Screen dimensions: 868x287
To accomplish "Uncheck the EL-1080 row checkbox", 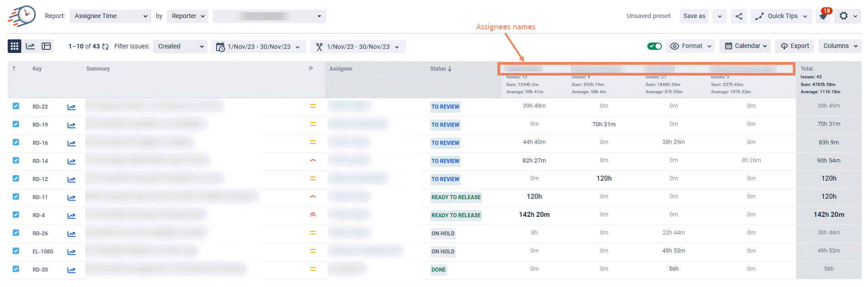I will coord(16,251).
